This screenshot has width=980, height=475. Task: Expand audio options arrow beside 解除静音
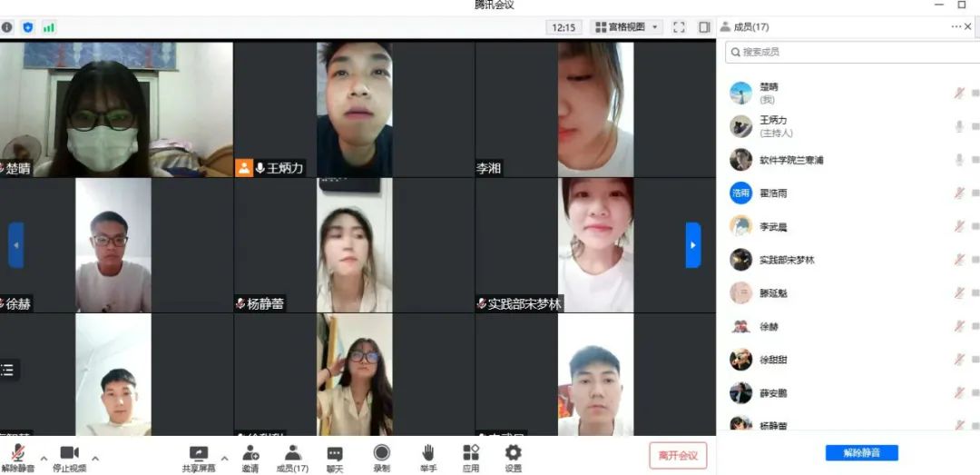click(x=44, y=458)
